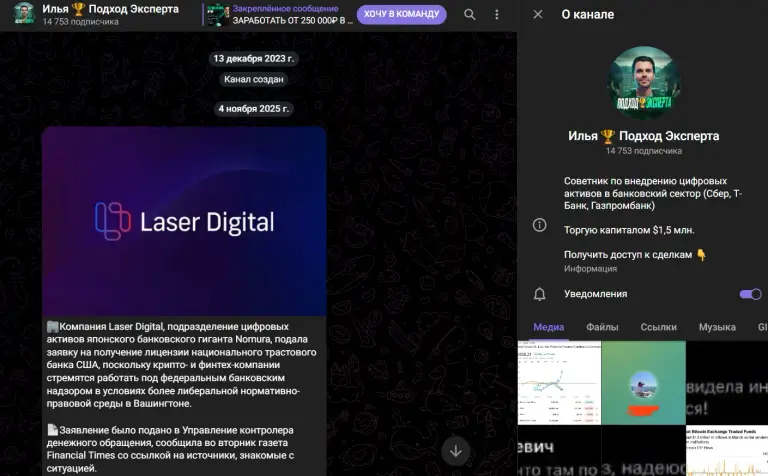Open the media thumbnail showing 'евич' text

559,451
